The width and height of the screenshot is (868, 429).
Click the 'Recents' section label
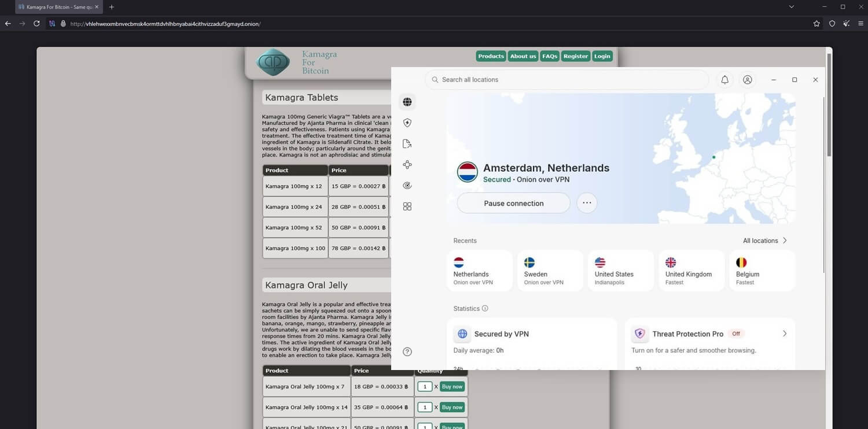tap(465, 241)
